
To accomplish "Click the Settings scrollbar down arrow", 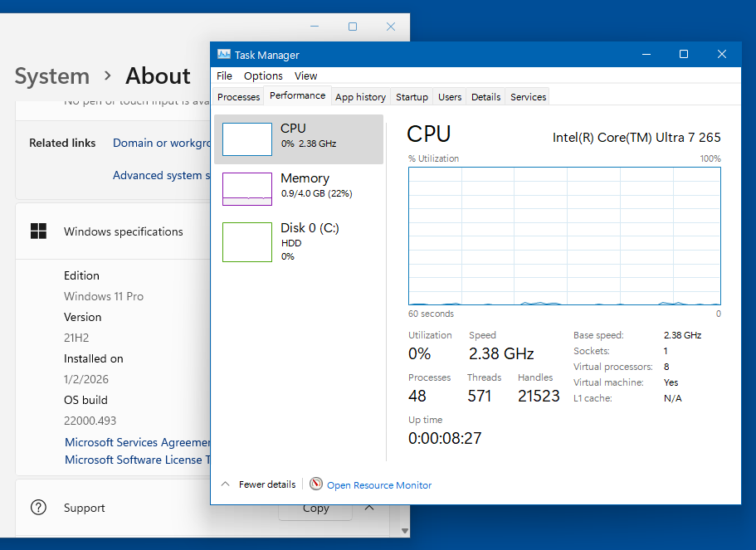I will click(x=404, y=530).
